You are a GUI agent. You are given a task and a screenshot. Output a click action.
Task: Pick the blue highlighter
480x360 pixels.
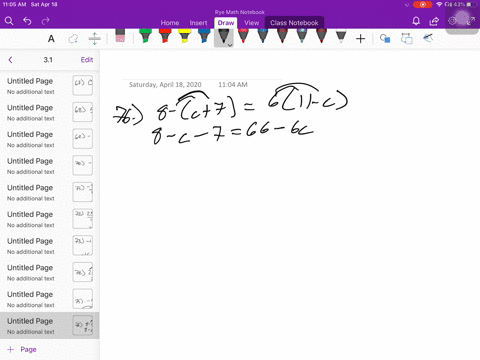204,36
